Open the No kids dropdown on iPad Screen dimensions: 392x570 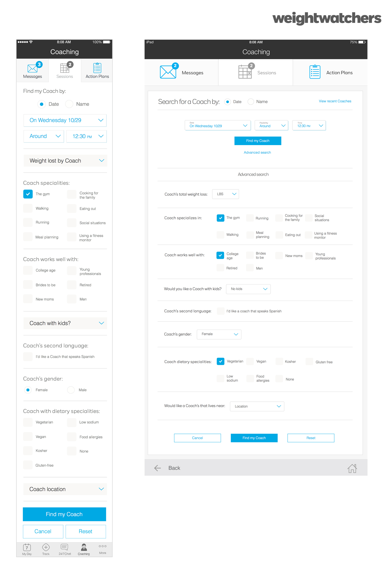(248, 289)
